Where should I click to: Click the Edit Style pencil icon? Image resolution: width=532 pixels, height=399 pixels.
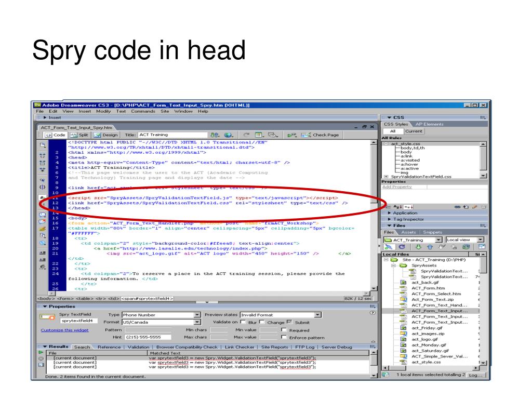475,207
